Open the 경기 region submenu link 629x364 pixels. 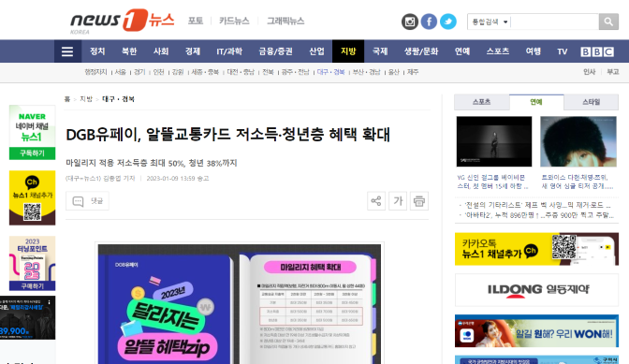(139, 72)
